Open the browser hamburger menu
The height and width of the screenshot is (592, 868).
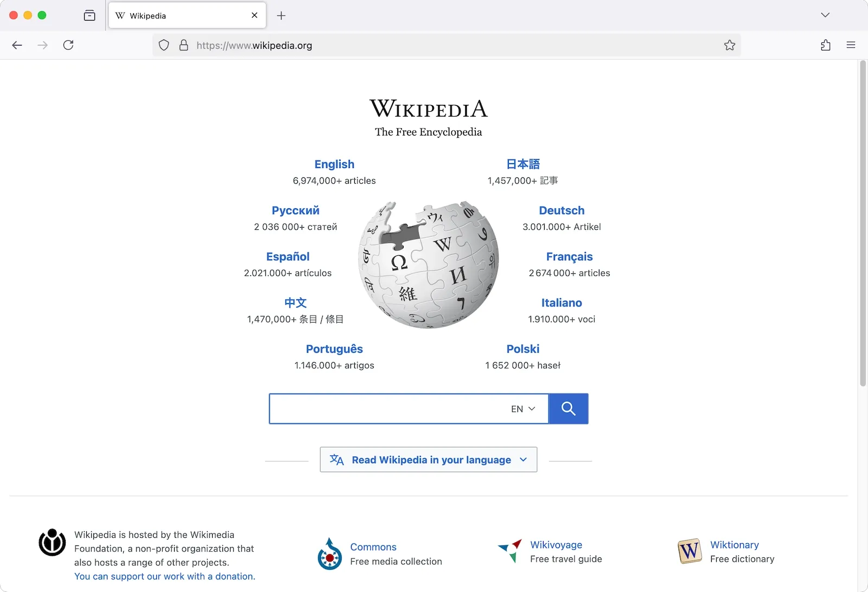click(851, 45)
